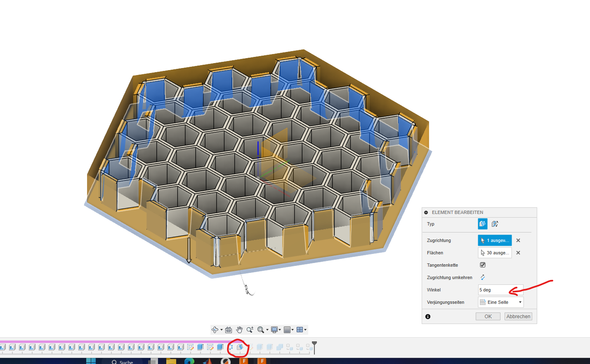
Task: Activate the Pan hand tool
Action: click(239, 330)
